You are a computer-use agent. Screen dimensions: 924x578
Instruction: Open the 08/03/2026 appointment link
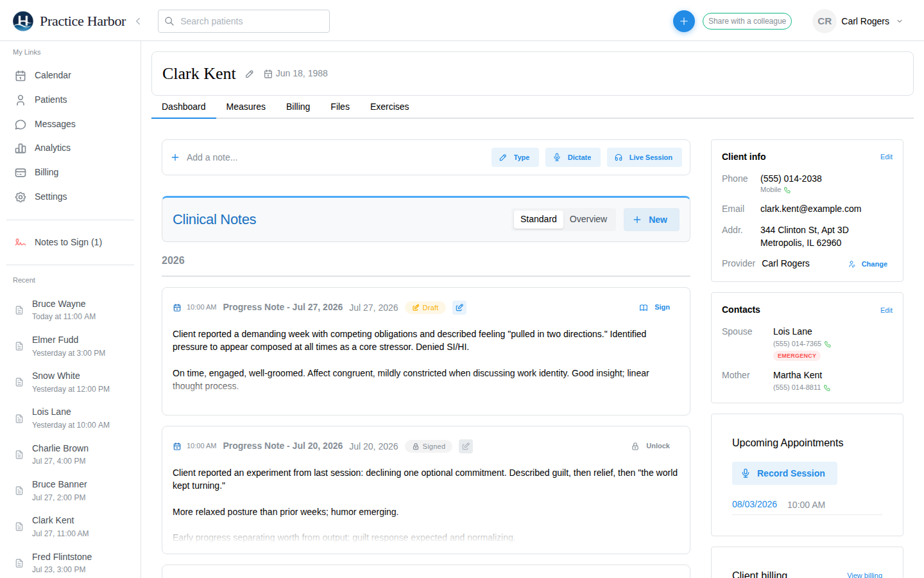tap(755, 504)
